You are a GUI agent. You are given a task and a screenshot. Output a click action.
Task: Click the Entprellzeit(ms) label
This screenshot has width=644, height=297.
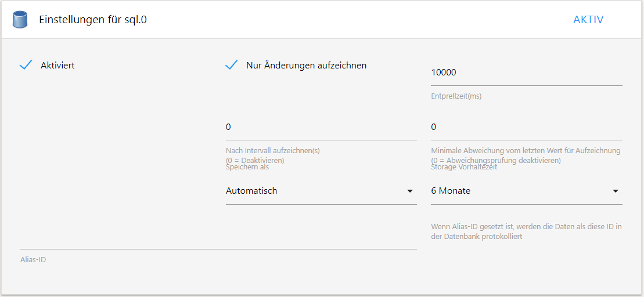point(456,96)
